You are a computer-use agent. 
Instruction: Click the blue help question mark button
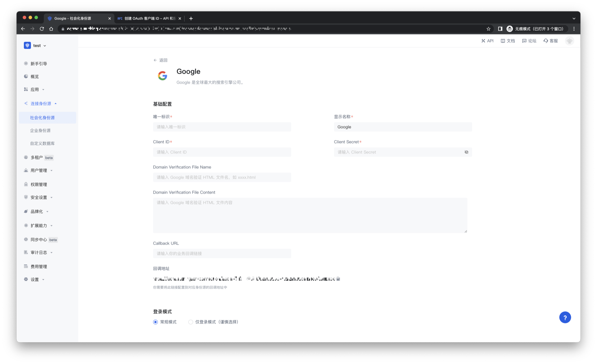point(565,317)
